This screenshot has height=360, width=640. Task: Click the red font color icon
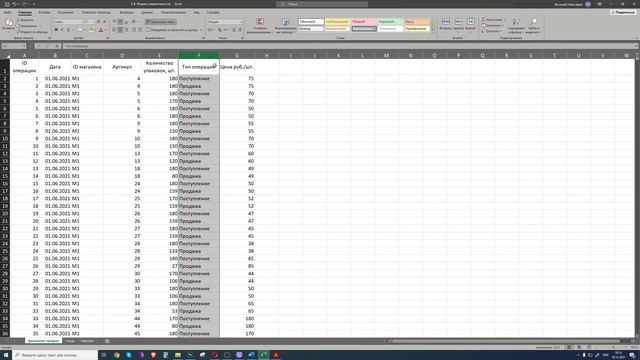(x=101, y=30)
